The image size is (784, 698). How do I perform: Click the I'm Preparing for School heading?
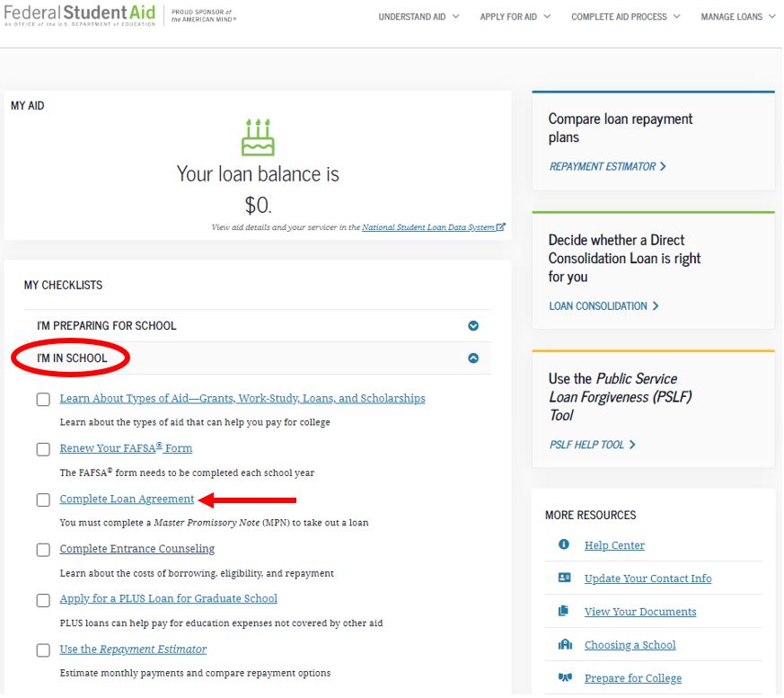107,326
